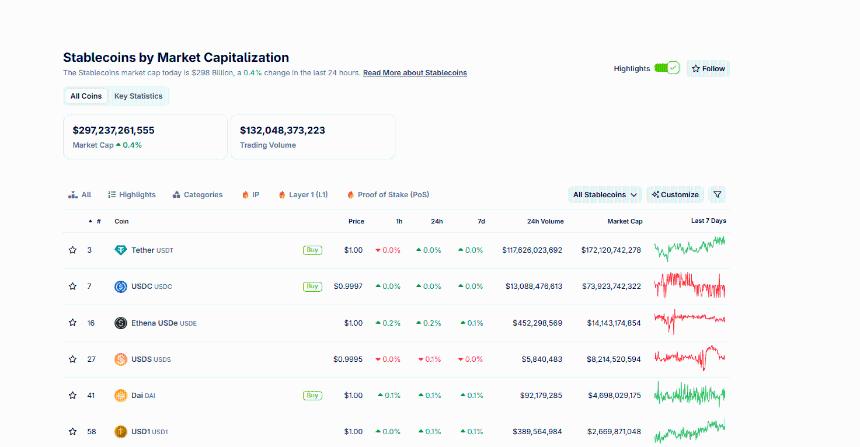The image size is (860, 447).
Task: Select the Layer 1 (L1) category
Action: click(303, 195)
